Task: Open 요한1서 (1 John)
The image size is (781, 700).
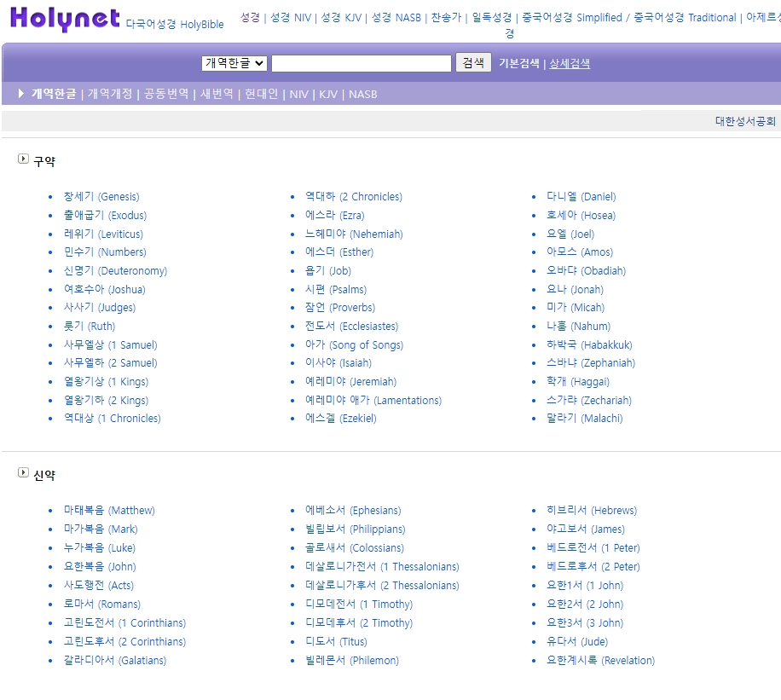Action: click(585, 586)
